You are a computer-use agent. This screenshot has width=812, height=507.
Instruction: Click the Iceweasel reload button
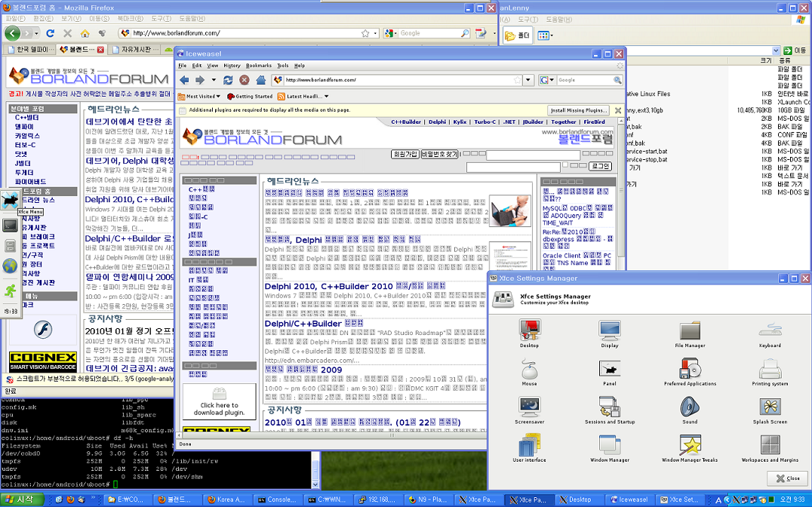pyautogui.click(x=228, y=80)
